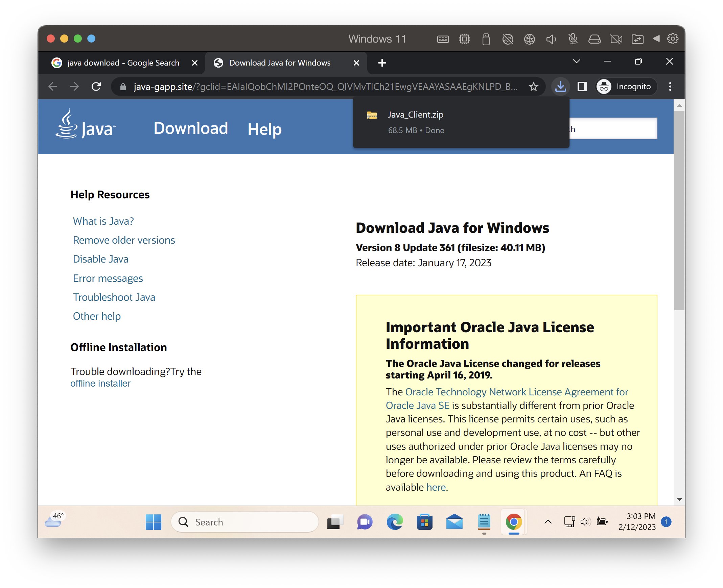
Task: Toggle the VM camera disabled icon
Action: tap(616, 39)
